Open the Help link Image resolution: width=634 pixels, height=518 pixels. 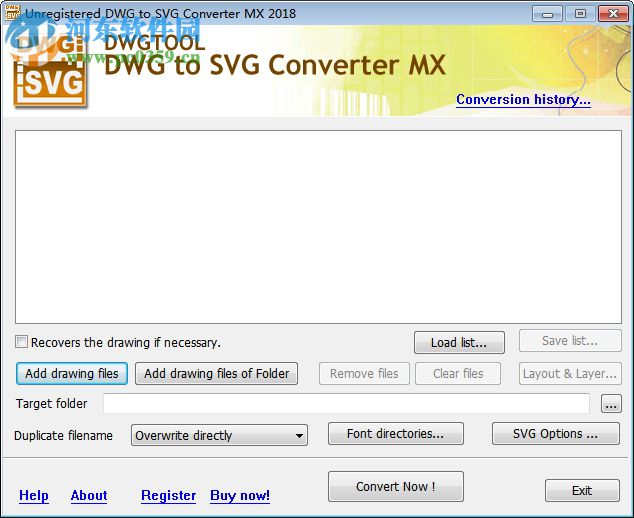34,495
